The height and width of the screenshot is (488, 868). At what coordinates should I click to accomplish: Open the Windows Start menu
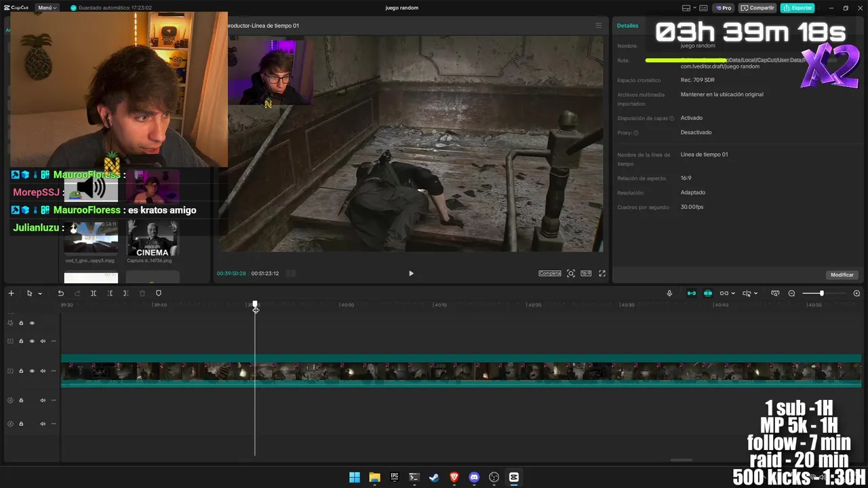pyautogui.click(x=354, y=477)
